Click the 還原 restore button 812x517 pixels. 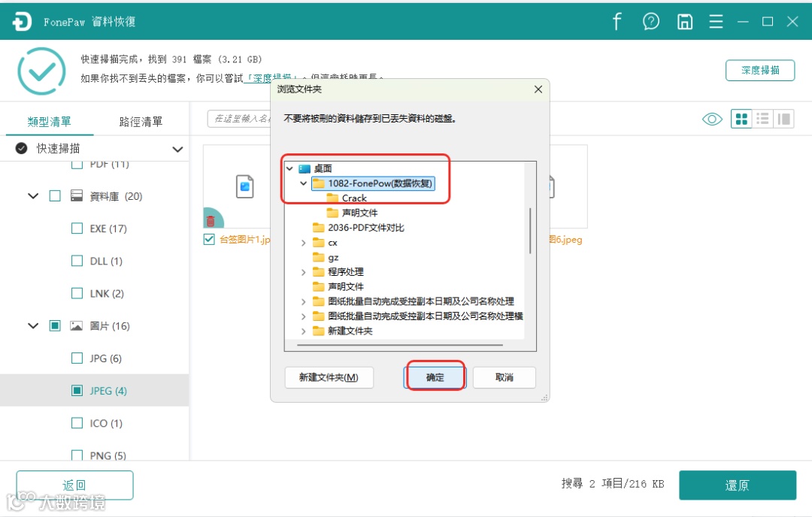pos(738,485)
